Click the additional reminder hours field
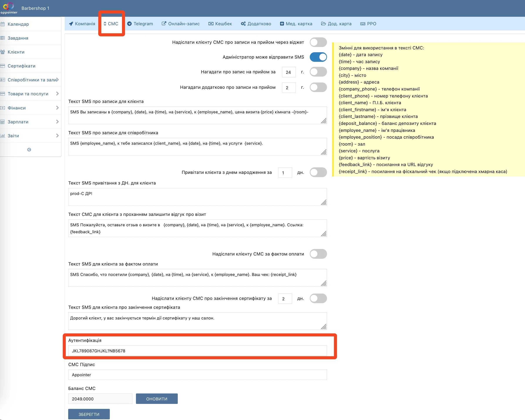 289,87
